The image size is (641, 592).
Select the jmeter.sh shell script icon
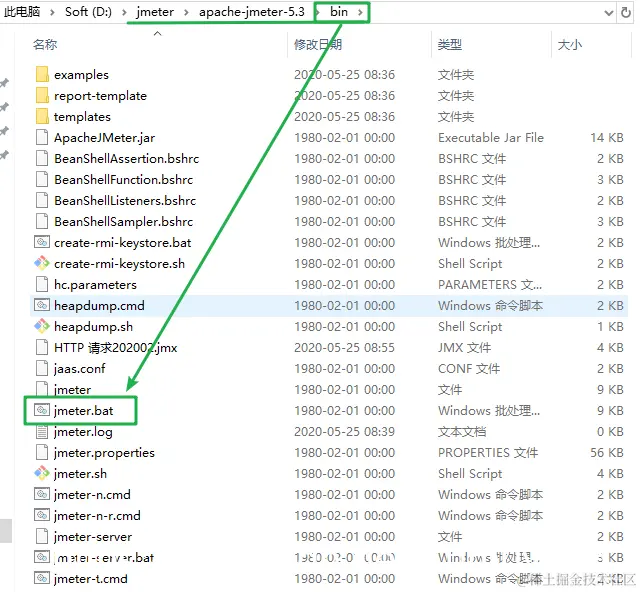42,473
